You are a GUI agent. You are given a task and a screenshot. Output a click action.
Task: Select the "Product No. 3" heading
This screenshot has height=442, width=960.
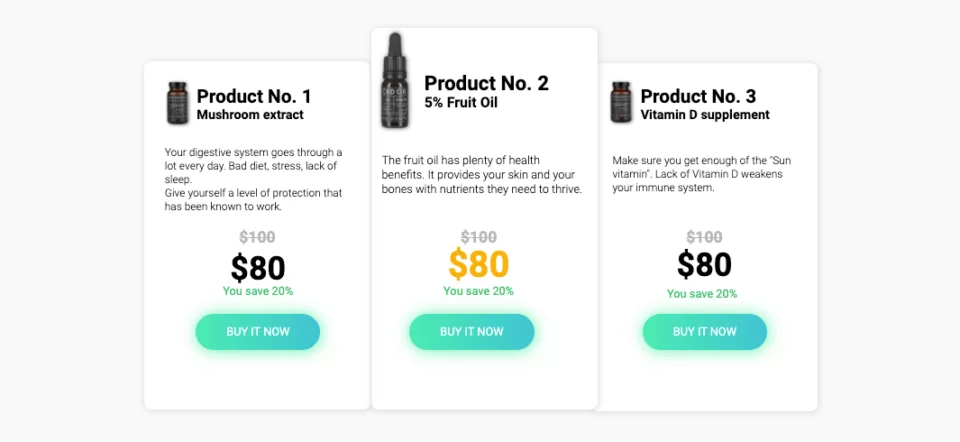point(698,96)
